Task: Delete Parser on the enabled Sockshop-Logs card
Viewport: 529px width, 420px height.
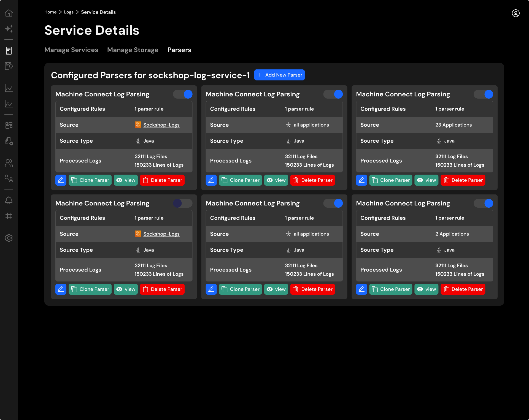Action: tap(162, 180)
